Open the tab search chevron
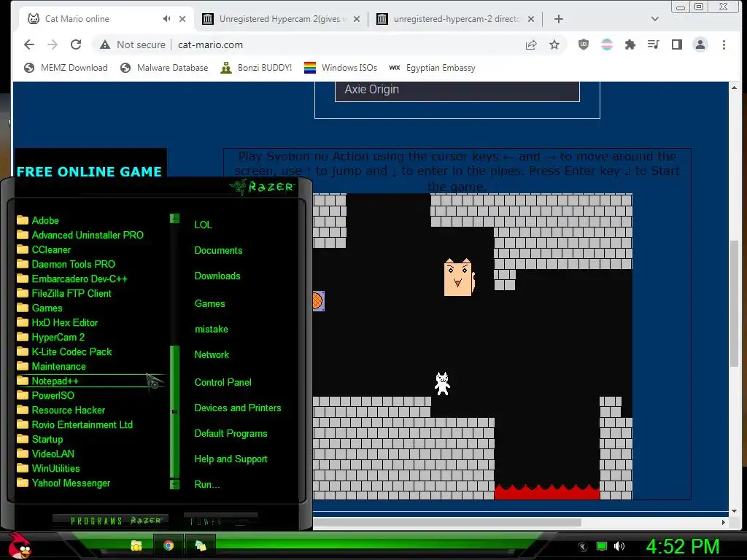Viewport: 747px width, 560px height. coord(655,19)
